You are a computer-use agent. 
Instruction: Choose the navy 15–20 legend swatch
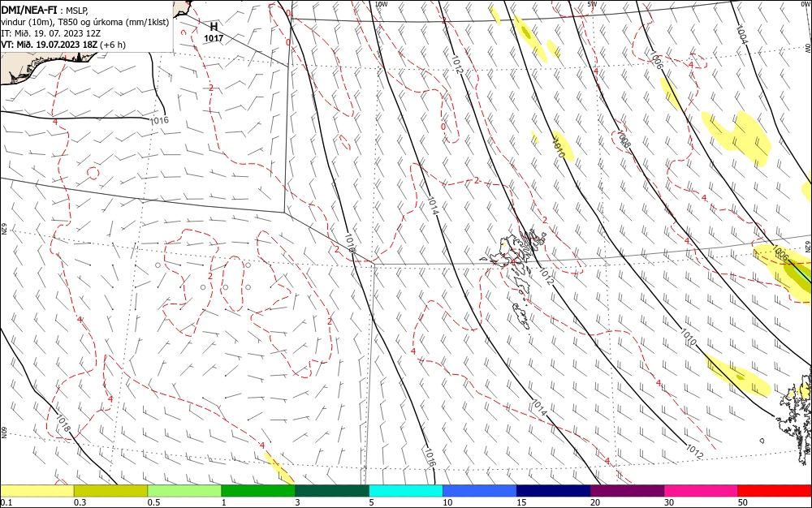click(x=554, y=491)
